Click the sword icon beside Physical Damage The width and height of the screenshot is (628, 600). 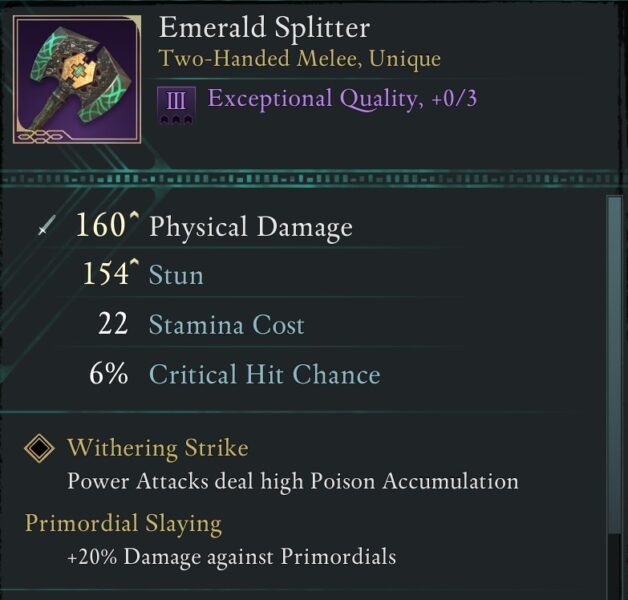pyautogui.click(x=45, y=228)
